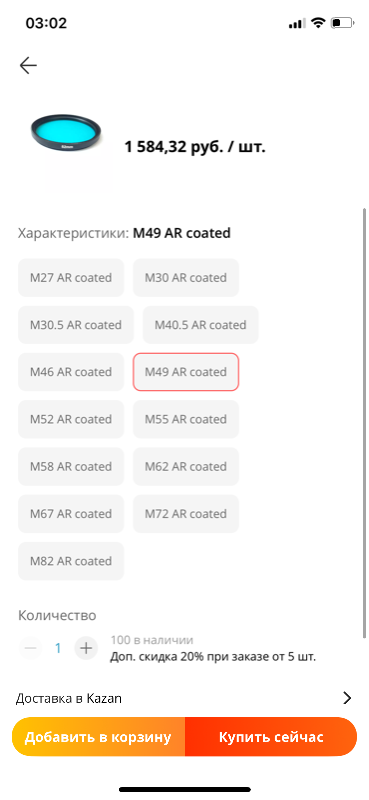Choose M62 AR coated variant
369x800 pixels.
coord(186,466)
